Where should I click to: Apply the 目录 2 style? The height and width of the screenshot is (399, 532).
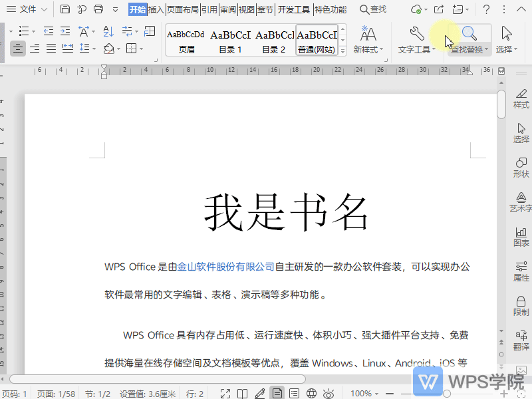click(x=274, y=40)
